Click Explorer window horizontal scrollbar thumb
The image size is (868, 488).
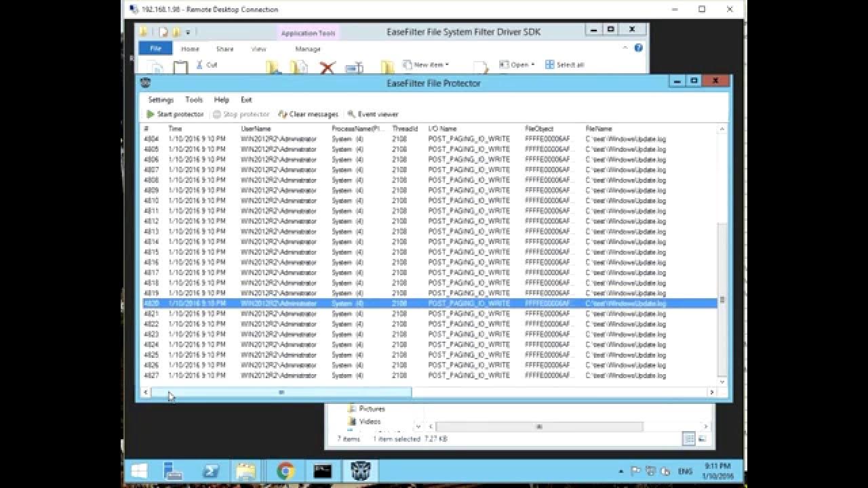coord(539,427)
